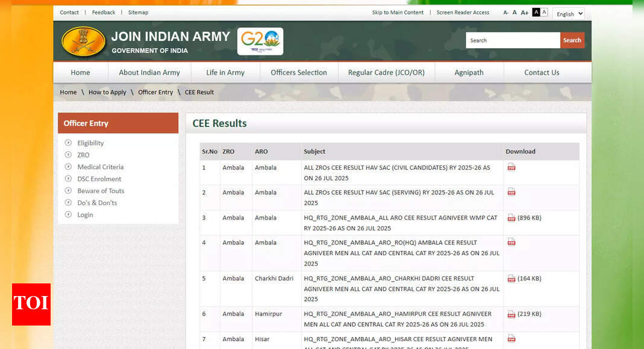Go to Officer Entry breadcrumb

tap(155, 92)
